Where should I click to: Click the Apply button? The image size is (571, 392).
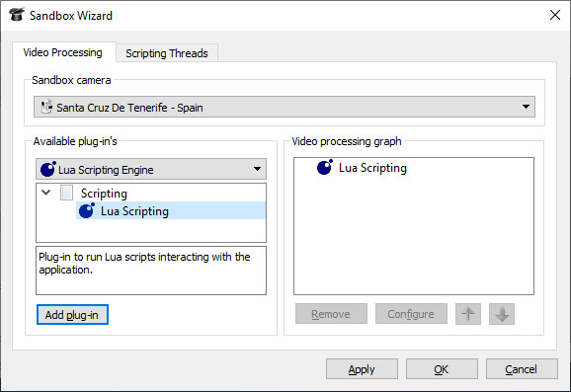362,369
